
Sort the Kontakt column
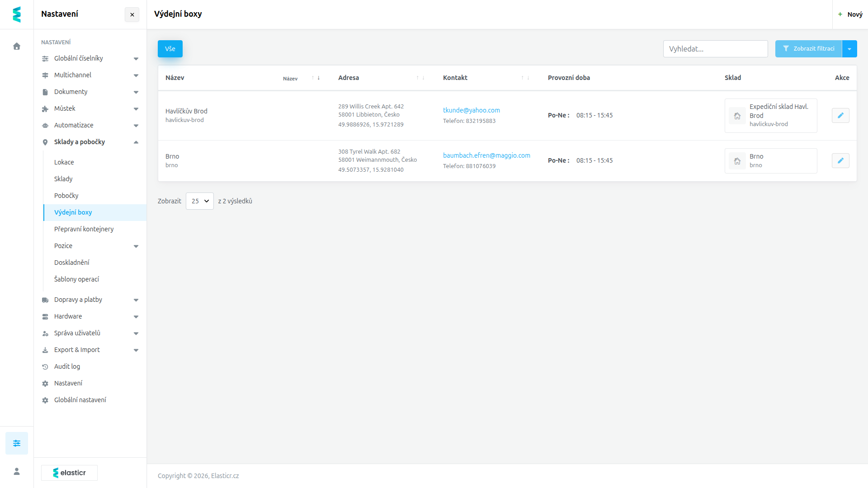(525, 78)
